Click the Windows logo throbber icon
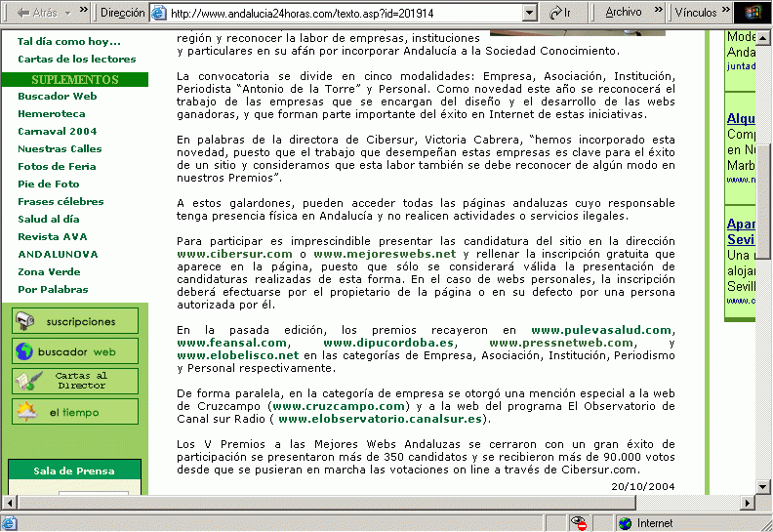773x532 pixels. tap(753, 13)
